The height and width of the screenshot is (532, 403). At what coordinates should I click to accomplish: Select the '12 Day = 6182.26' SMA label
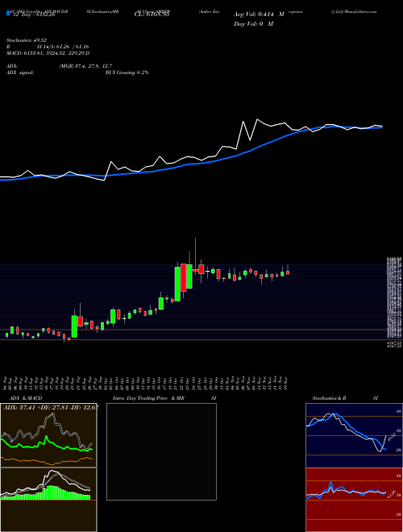click(33, 15)
